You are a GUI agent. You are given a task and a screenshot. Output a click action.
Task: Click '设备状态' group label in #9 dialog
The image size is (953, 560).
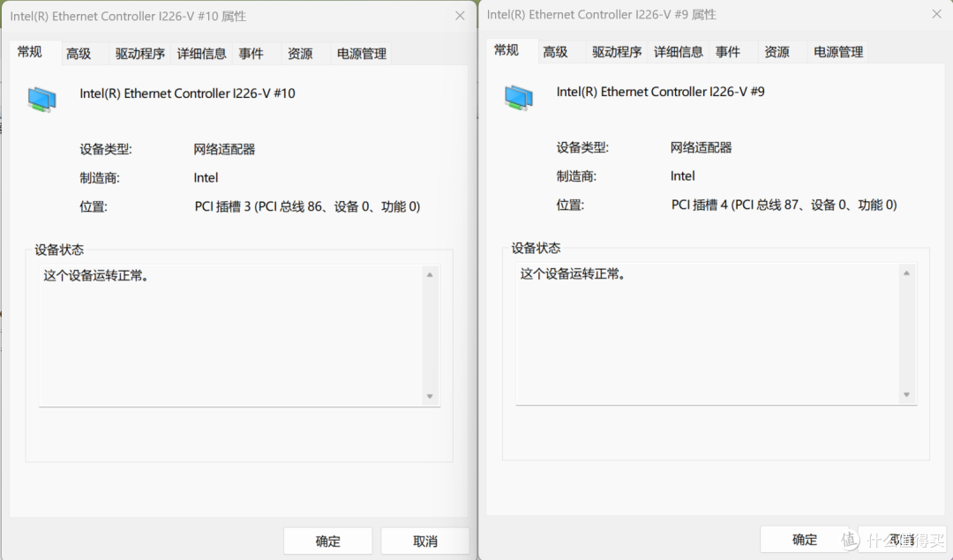pos(536,248)
